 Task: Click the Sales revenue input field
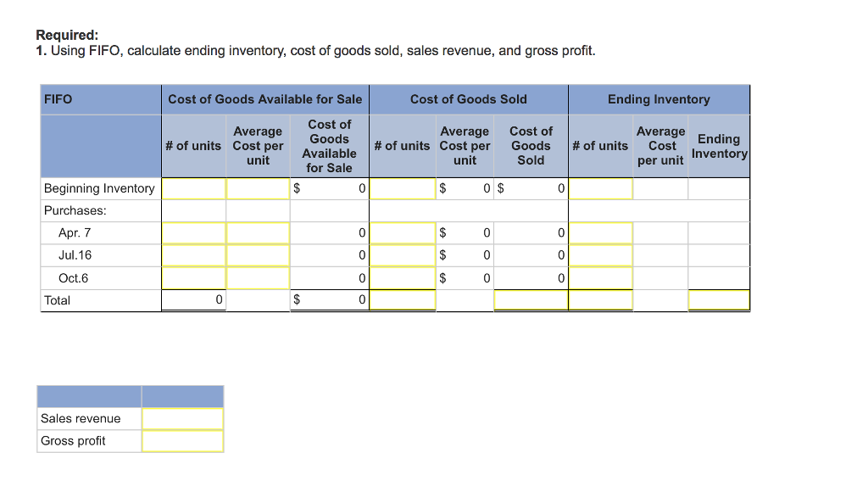[x=183, y=418]
